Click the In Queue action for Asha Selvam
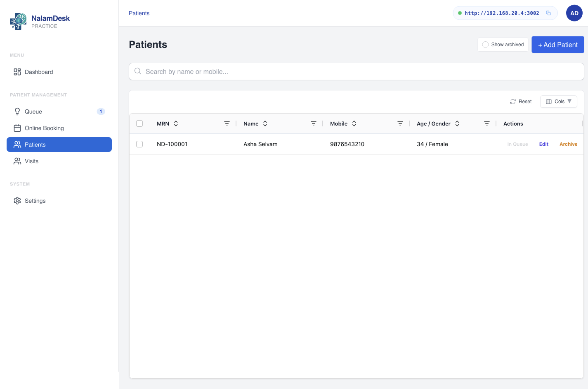588x389 pixels. pyautogui.click(x=517, y=144)
